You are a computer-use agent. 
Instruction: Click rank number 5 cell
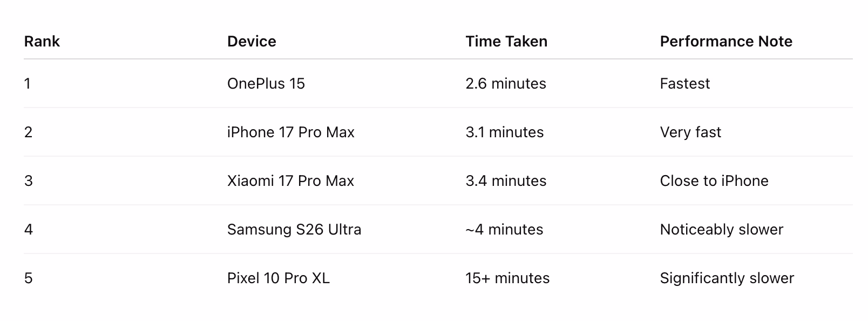click(29, 278)
